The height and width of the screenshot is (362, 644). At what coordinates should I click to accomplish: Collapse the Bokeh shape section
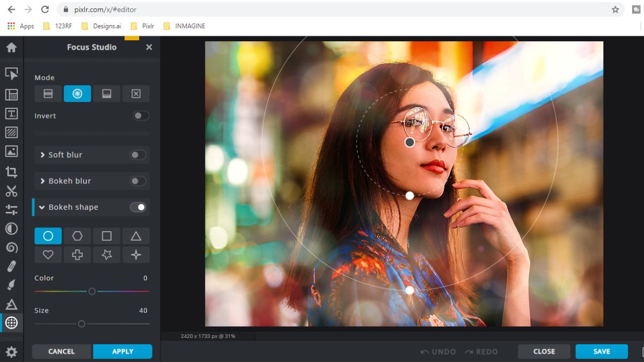pos(42,207)
